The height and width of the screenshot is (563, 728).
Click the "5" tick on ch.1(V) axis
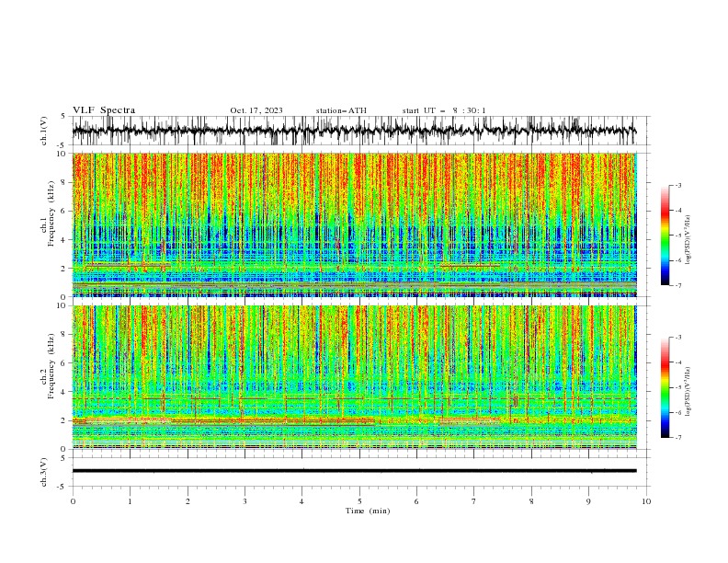[x=63, y=116]
